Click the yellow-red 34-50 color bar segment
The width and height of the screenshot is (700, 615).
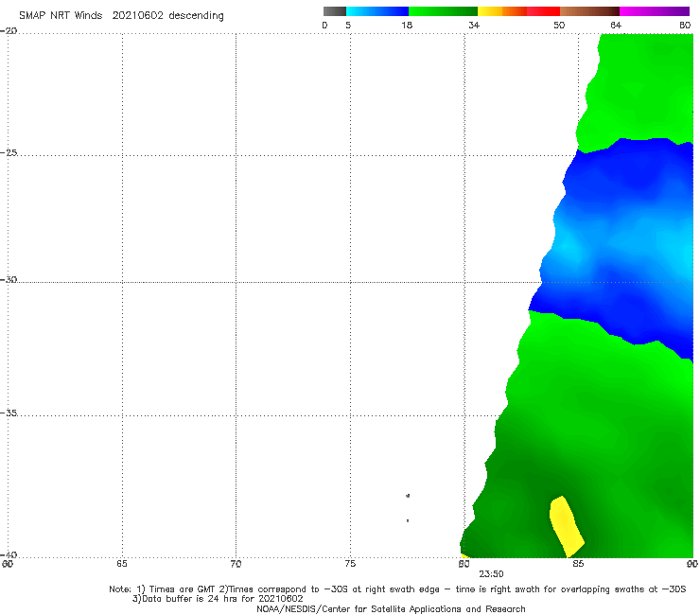(x=518, y=11)
